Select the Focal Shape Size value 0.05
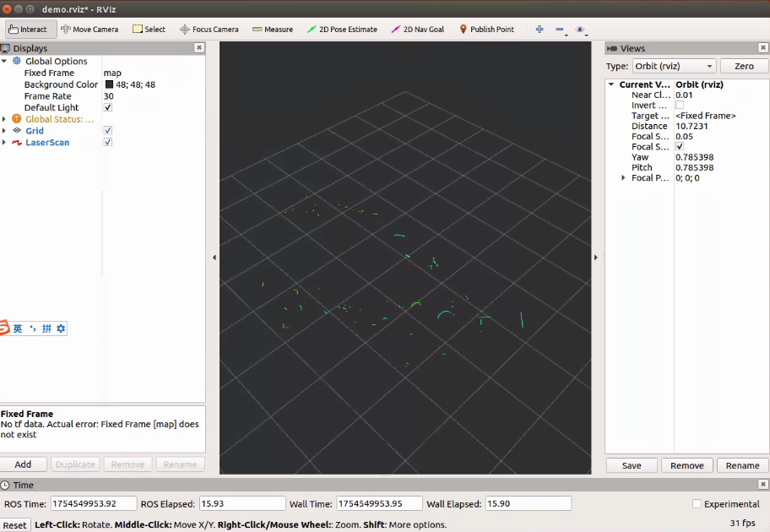This screenshot has width=770, height=532. [x=684, y=136]
